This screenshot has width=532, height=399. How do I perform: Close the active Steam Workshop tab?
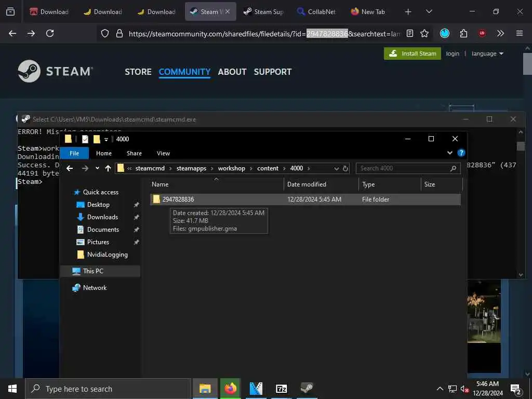(x=228, y=11)
